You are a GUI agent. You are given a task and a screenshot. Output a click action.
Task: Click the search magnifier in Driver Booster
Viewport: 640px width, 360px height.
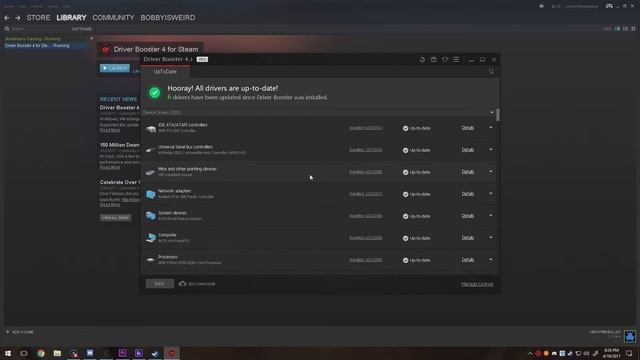coord(491,71)
